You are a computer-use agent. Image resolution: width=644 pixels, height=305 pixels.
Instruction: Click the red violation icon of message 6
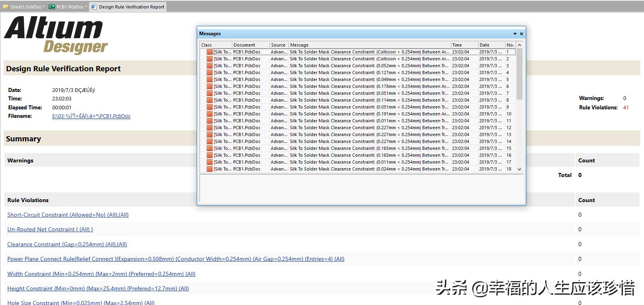tap(210, 86)
